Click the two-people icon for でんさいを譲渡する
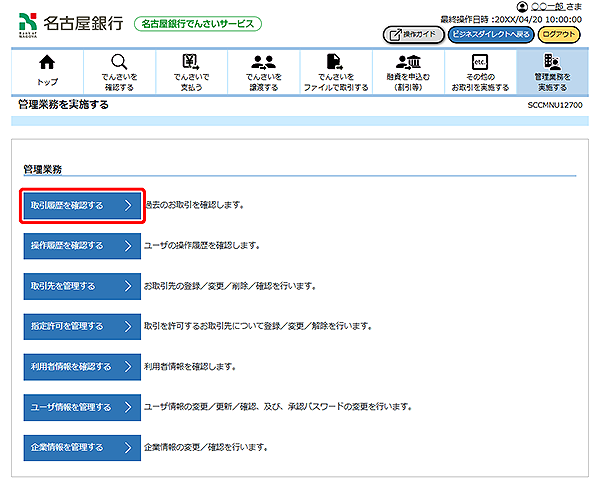The image size is (600, 483). [263, 64]
